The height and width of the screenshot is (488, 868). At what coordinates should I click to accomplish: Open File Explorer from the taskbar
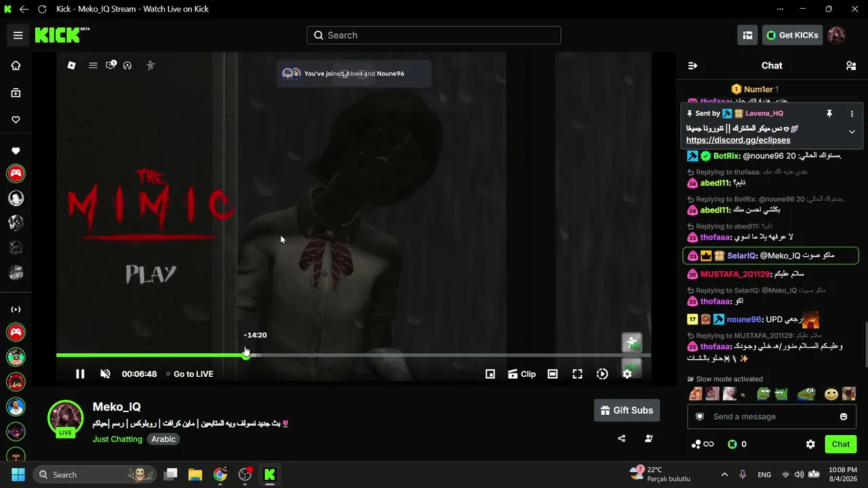tap(195, 475)
